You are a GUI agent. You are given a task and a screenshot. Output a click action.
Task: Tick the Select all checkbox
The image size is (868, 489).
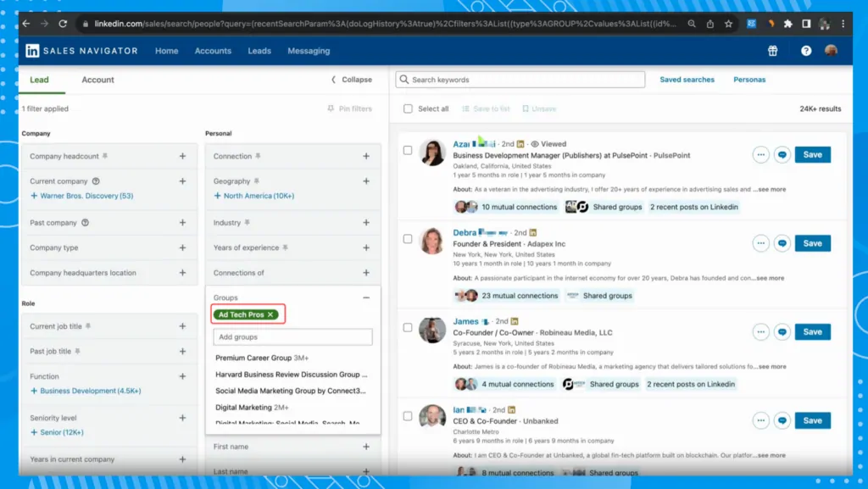tap(408, 109)
